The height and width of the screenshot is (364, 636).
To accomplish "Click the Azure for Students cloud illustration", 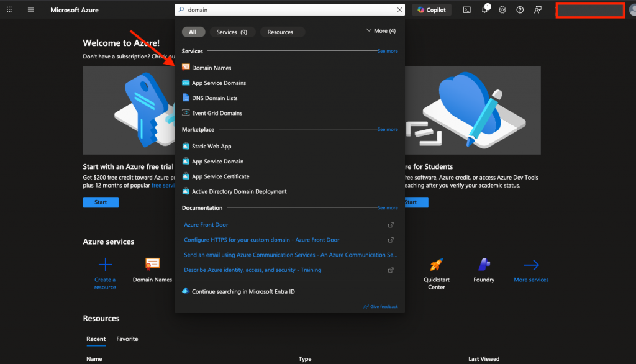I will (x=473, y=110).
